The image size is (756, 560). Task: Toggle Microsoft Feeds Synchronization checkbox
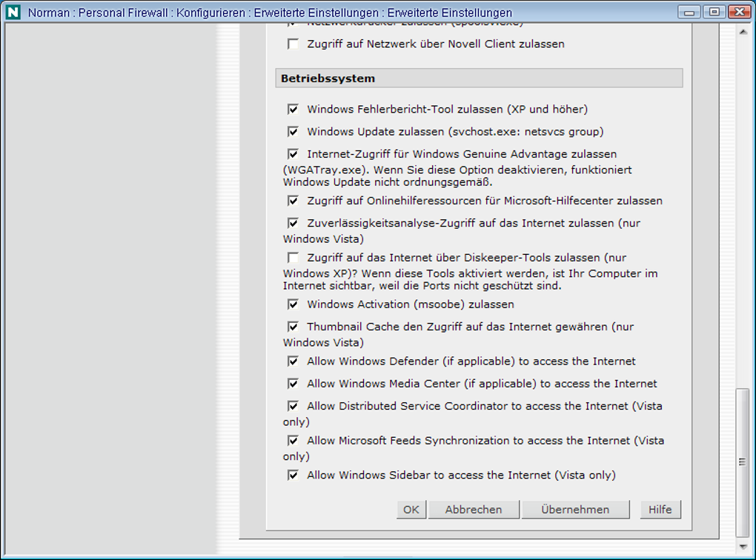point(294,441)
